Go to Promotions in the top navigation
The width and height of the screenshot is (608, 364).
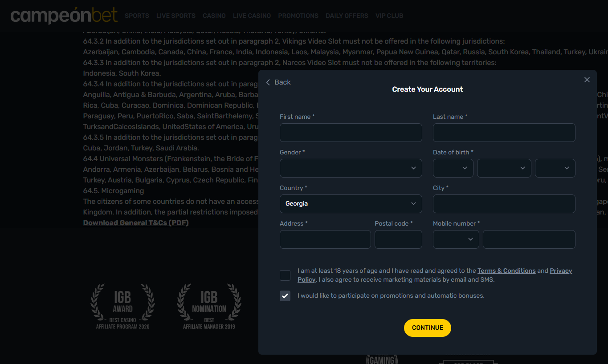(x=298, y=16)
